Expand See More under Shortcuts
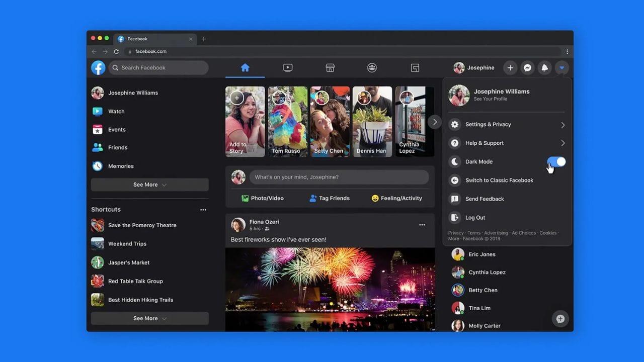644x362 pixels. pos(149,318)
